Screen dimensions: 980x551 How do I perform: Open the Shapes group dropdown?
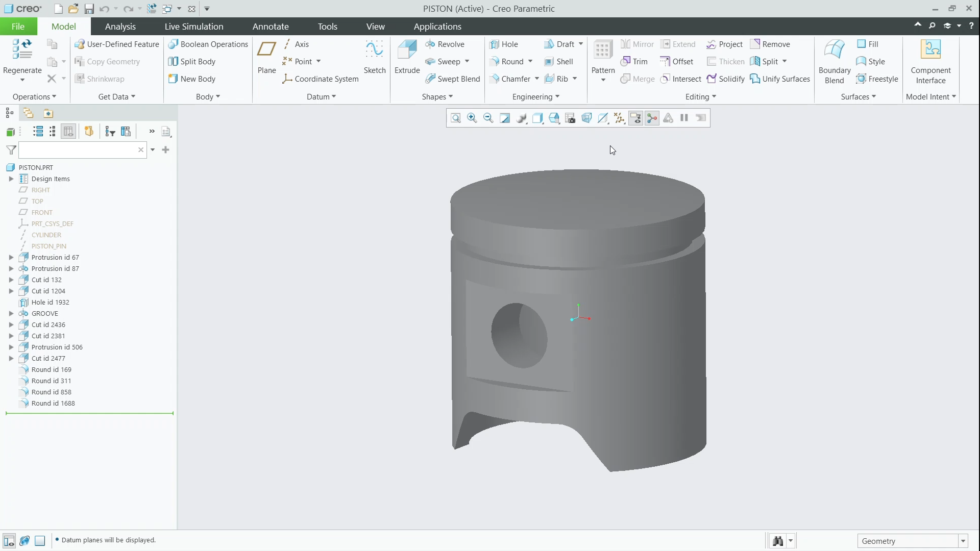click(x=437, y=97)
